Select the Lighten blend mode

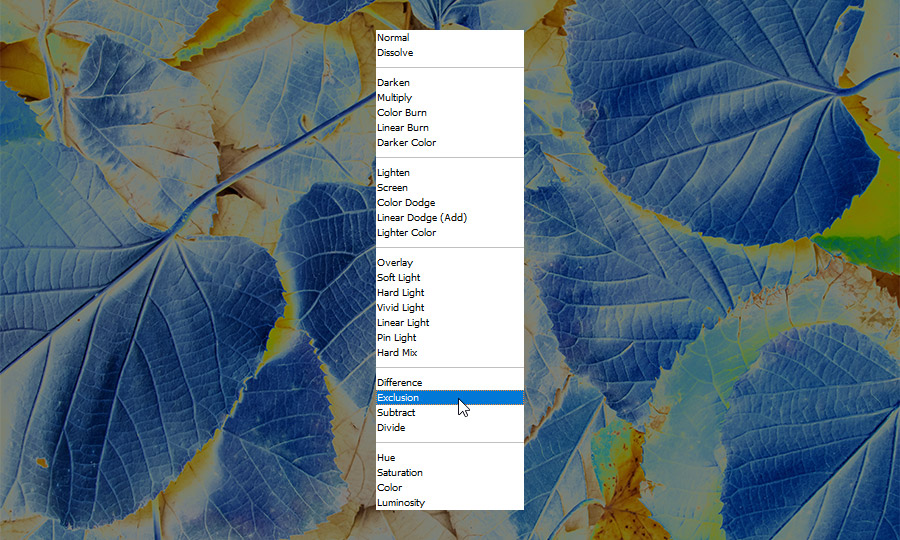(449, 172)
